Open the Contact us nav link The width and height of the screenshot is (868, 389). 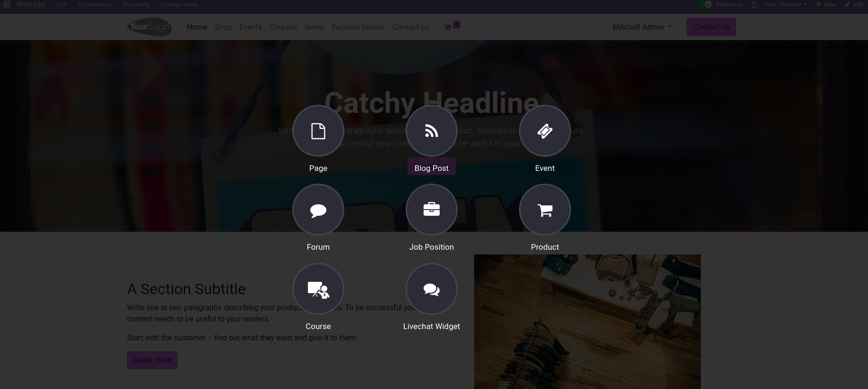click(410, 27)
